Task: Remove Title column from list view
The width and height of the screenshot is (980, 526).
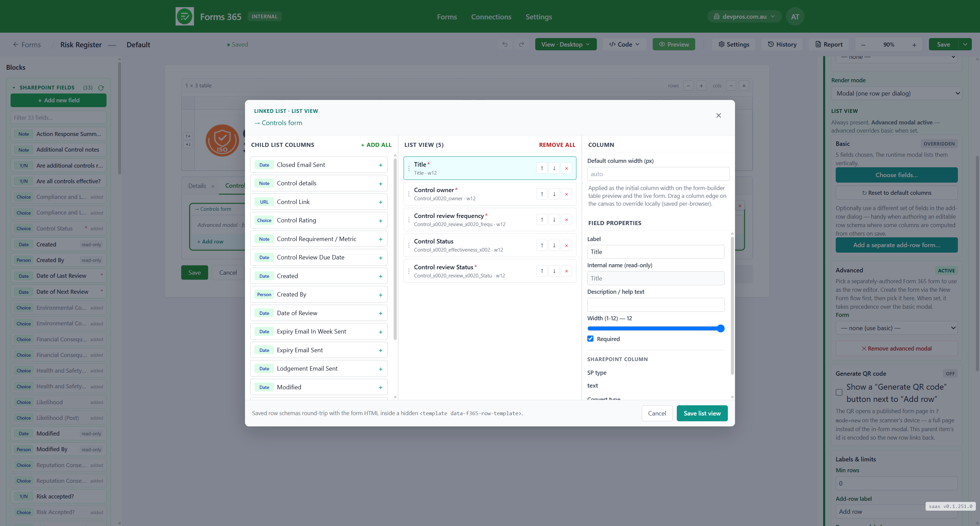Action: click(566, 168)
